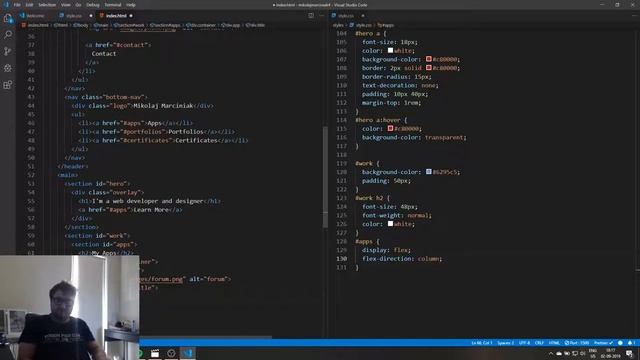The image size is (640, 360).
Task: Open the Search view in activity bar
Action: (8, 34)
